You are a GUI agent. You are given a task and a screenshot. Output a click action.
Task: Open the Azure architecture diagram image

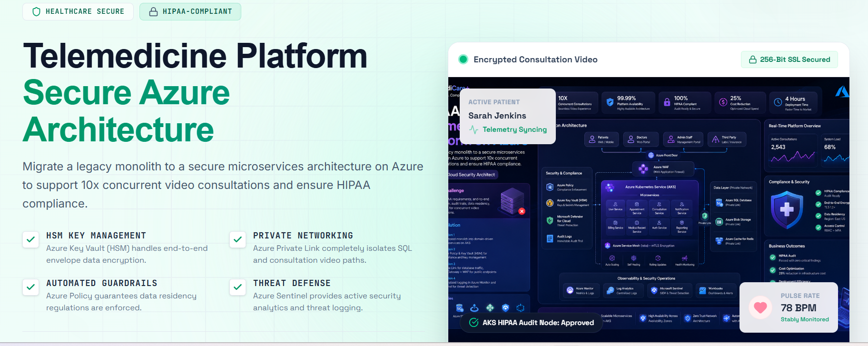click(649, 209)
